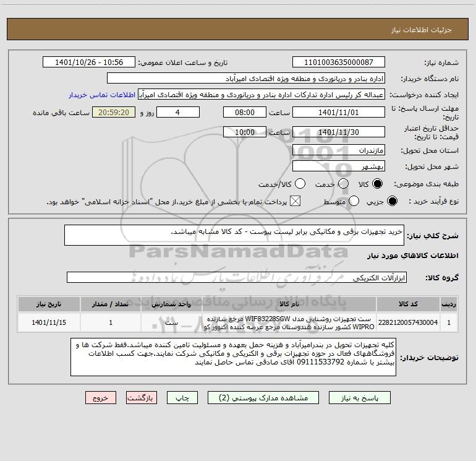476x461 pixels.
Task: Click the price validity date 1401/11/30
Action: pos(339,132)
